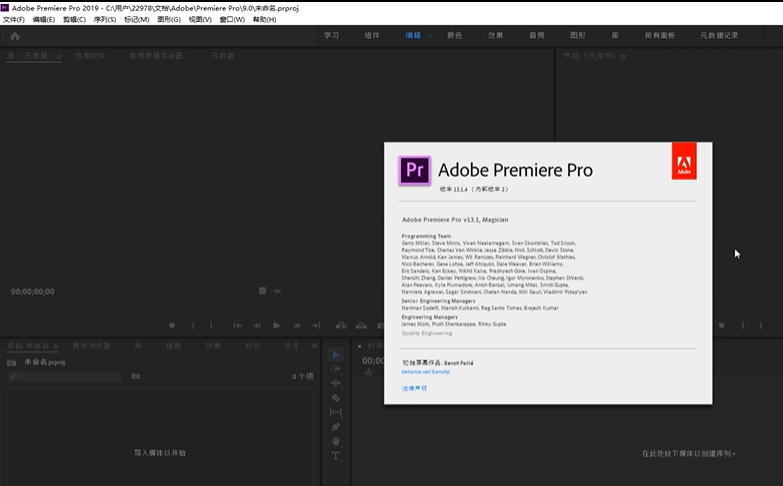
Task: Select the Type tool
Action: tap(336, 456)
